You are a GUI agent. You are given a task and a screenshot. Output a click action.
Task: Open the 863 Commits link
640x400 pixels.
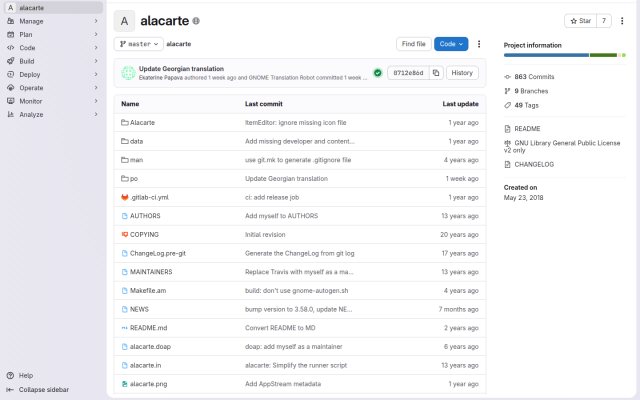pos(529,77)
